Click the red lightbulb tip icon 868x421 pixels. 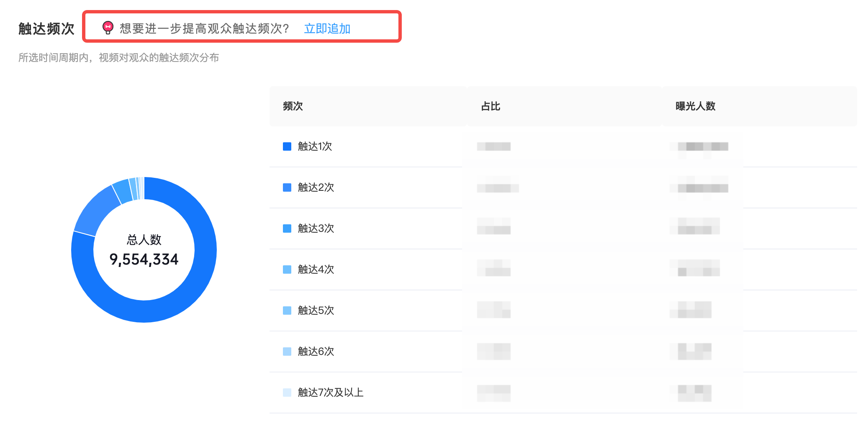click(x=108, y=28)
